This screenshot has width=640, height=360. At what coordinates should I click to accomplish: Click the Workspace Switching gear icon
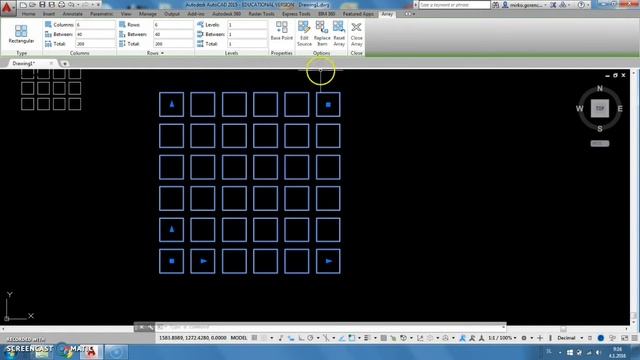524,338
